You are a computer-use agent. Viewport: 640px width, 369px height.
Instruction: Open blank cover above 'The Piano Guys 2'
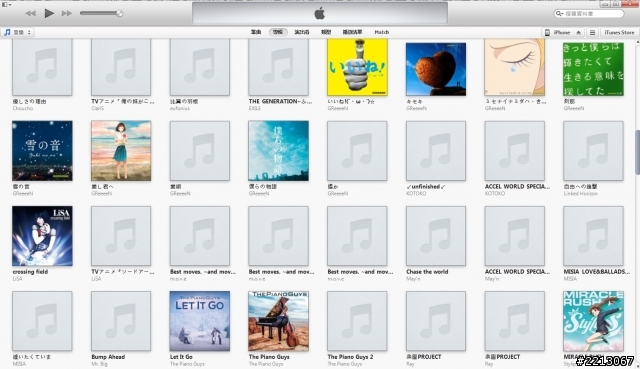click(357, 321)
